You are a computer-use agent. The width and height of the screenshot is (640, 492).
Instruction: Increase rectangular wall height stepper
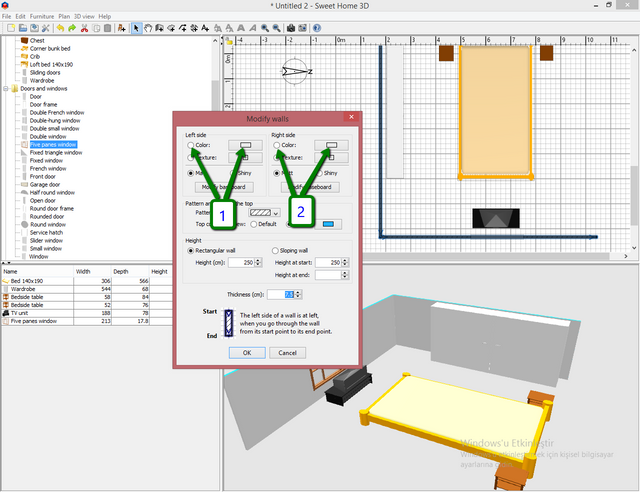[x=259, y=259]
